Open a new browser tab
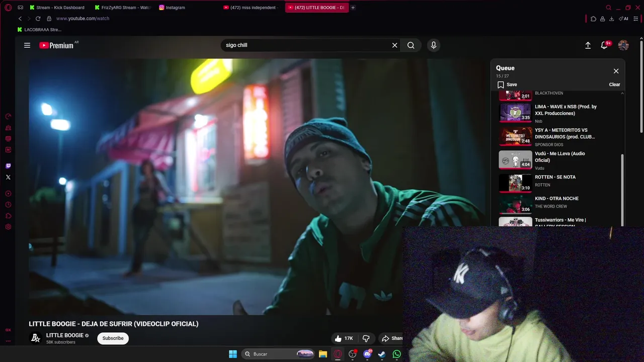 pyautogui.click(x=353, y=8)
